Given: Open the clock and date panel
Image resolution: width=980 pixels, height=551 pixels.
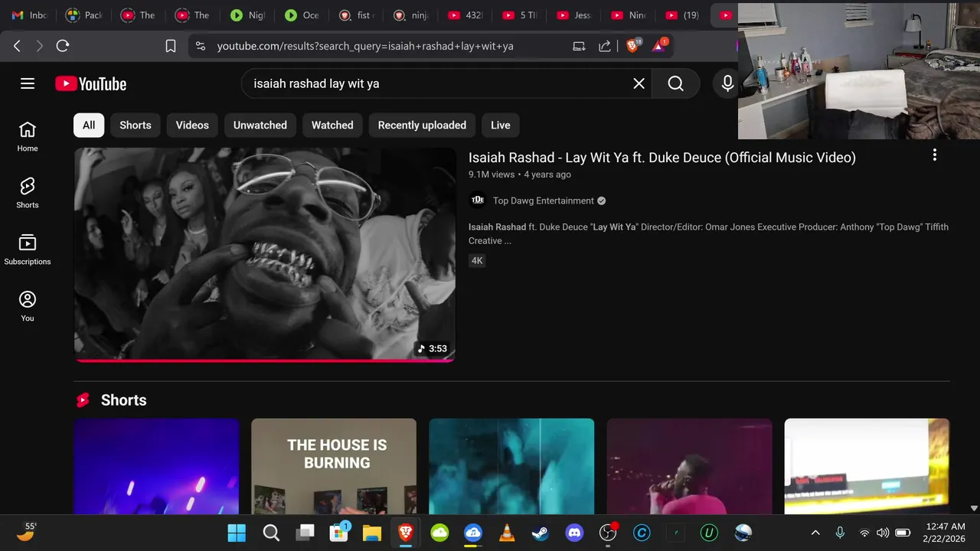Looking at the screenshot, I should point(946,533).
